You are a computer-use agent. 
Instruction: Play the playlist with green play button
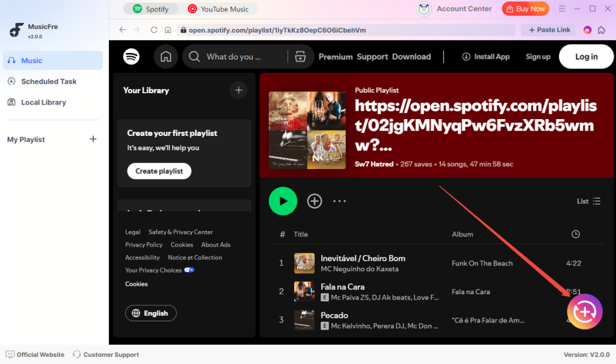[x=283, y=201]
